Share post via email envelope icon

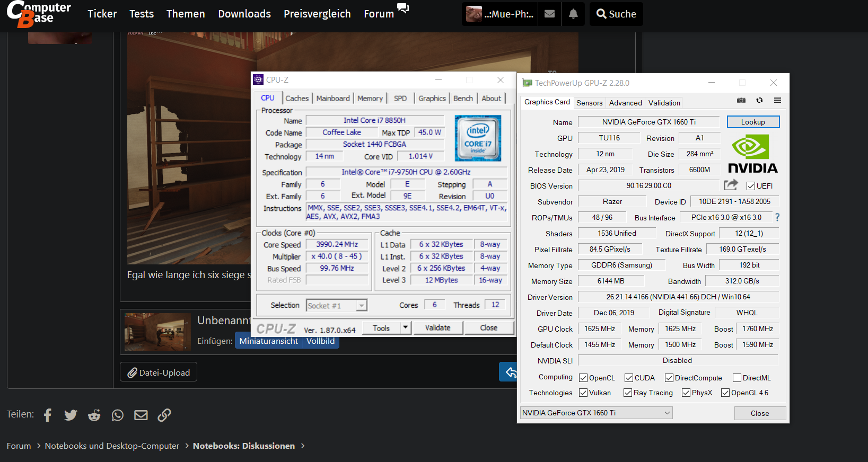[x=141, y=415]
